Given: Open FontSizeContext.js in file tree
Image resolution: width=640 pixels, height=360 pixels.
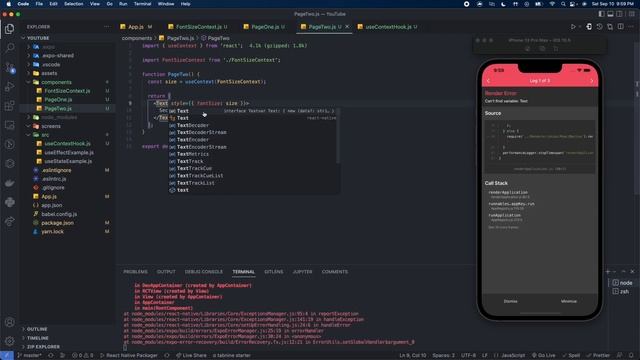Looking at the screenshot, I should pos(67,91).
